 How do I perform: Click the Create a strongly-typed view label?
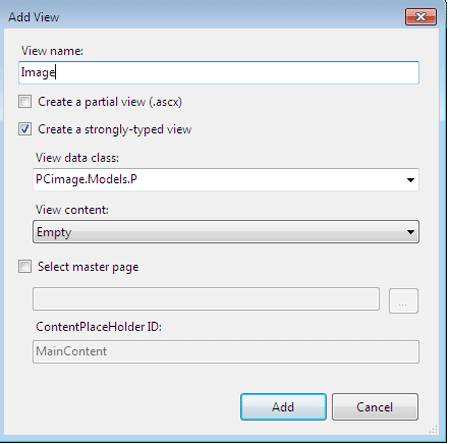(x=115, y=129)
